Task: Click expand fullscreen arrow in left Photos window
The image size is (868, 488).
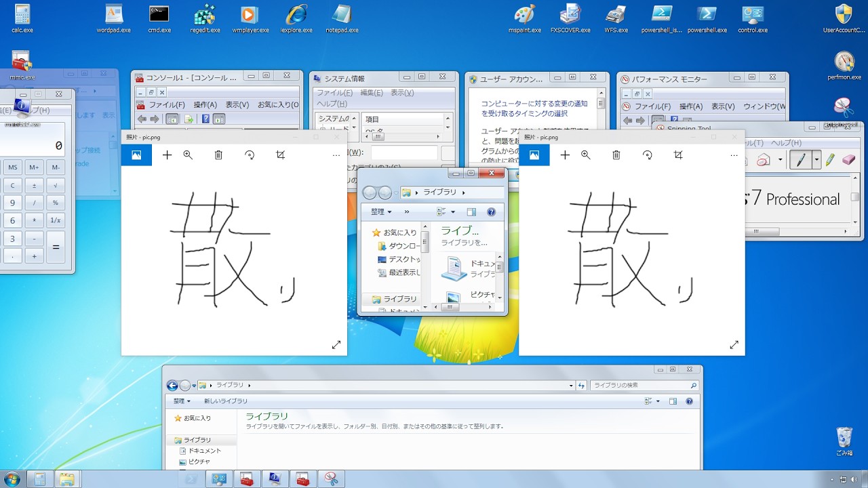Action: [336, 345]
